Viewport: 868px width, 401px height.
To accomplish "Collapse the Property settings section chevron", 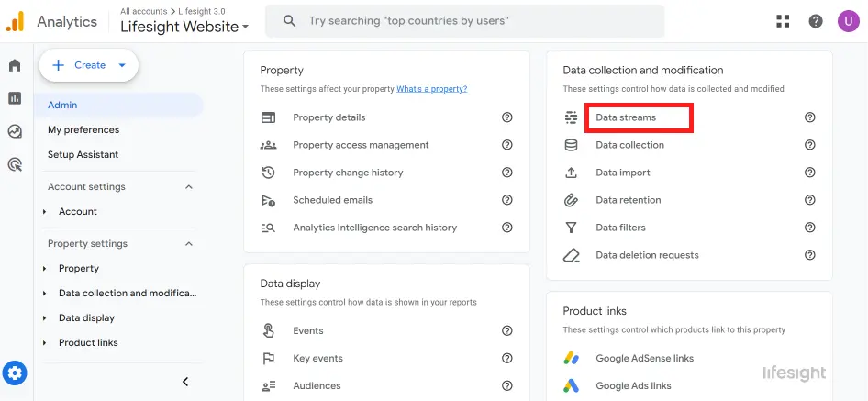I will pos(189,244).
